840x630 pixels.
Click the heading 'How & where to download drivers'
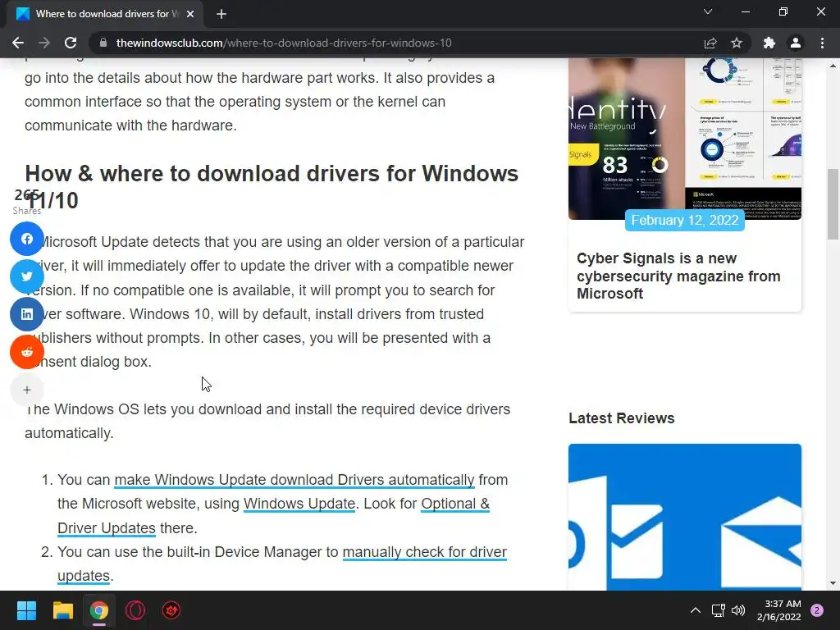click(272, 187)
